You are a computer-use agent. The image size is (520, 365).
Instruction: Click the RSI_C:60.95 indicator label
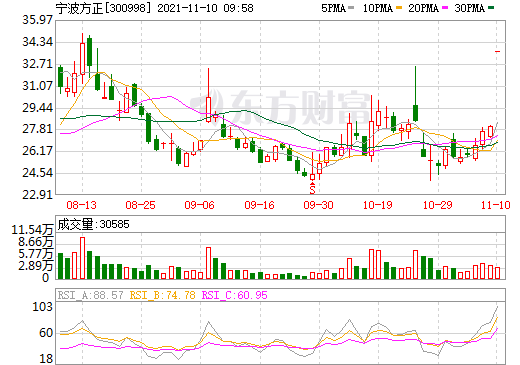click(235, 295)
